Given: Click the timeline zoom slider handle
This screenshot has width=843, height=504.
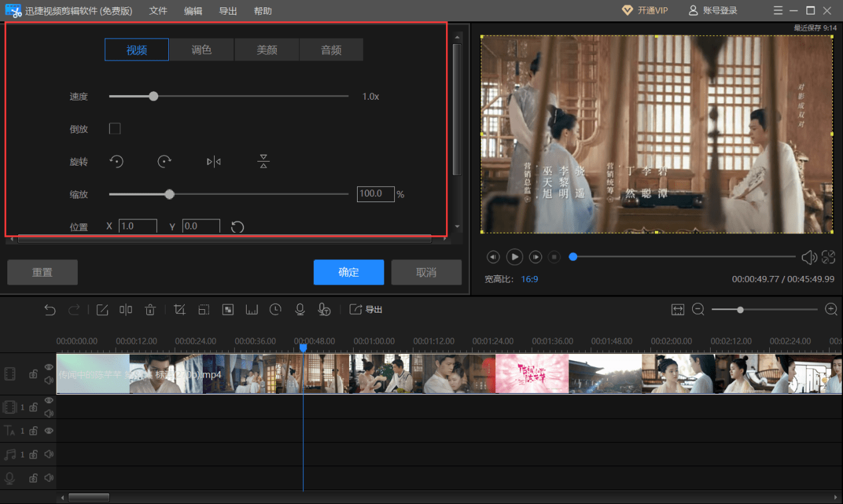Looking at the screenshot, I should [740, 310].
